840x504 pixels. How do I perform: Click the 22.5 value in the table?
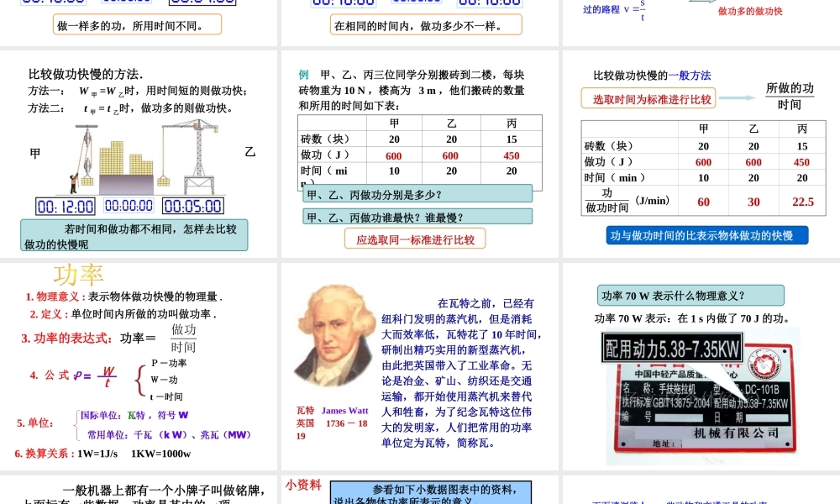tap(802, 202)
